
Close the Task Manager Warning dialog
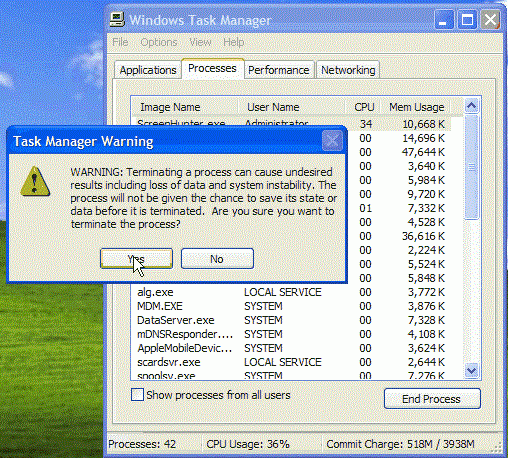pos(332,141)
